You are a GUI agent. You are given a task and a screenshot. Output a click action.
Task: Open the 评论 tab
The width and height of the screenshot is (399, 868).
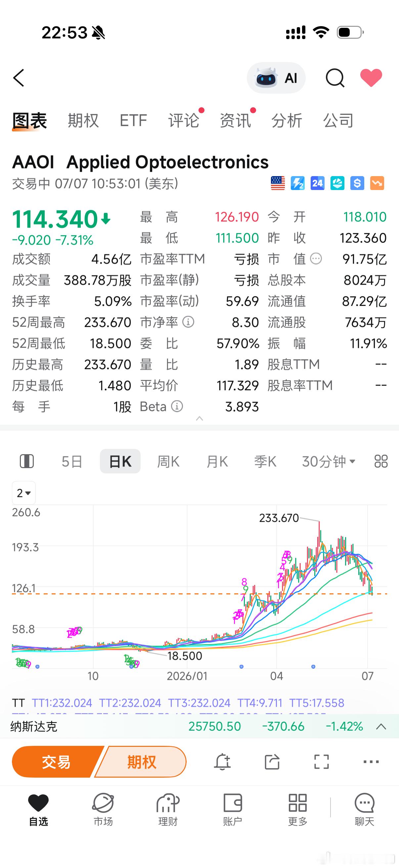pyautogui.click(x=184, y=121)
